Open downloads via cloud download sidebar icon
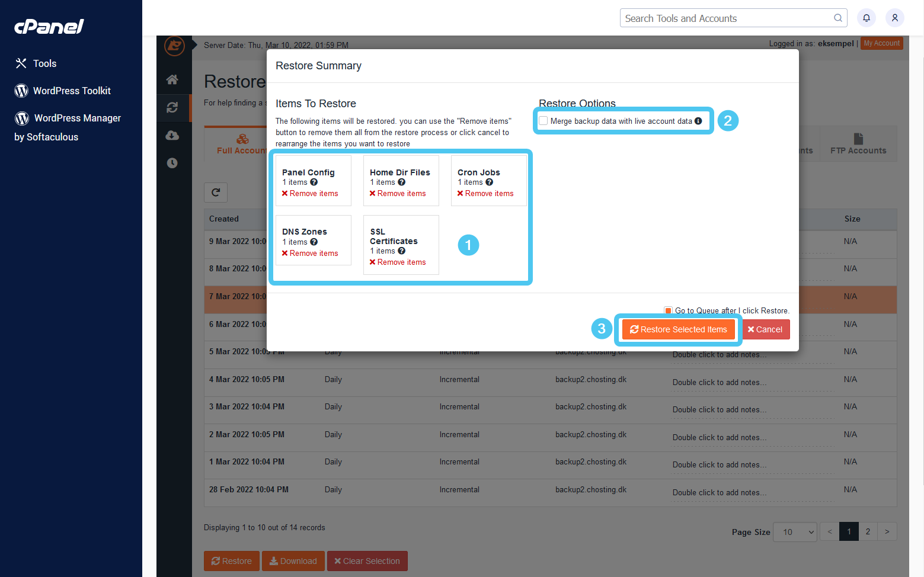 (172, 135)
